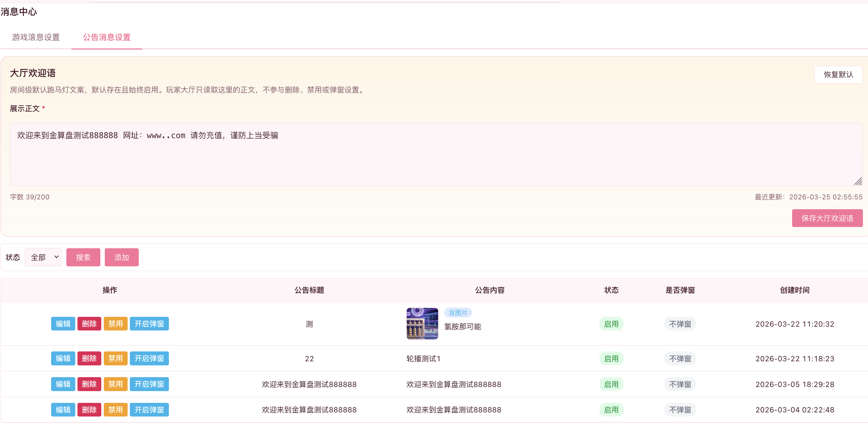Click the 是否弹窗 column header
This screenshot has height=440, width=868.
tap(680, 290)
